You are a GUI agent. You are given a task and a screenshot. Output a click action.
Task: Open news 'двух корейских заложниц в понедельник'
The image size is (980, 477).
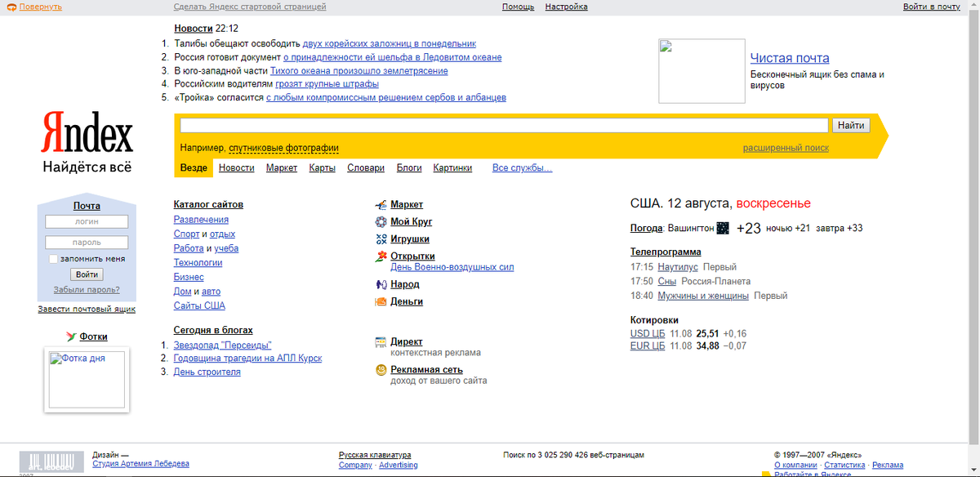click(390, 43)
